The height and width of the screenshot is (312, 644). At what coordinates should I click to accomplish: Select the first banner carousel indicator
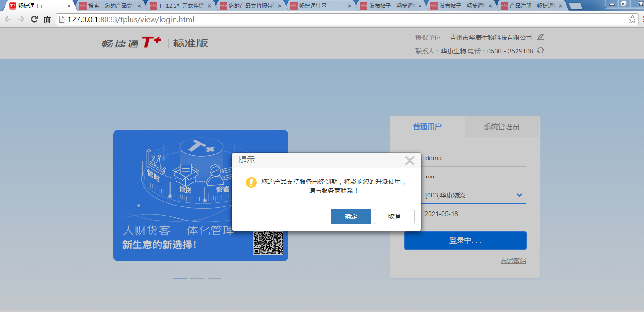(x=180, y=278)
